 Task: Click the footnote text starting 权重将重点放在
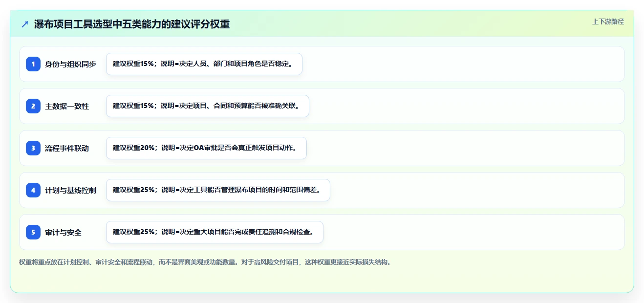205,262
